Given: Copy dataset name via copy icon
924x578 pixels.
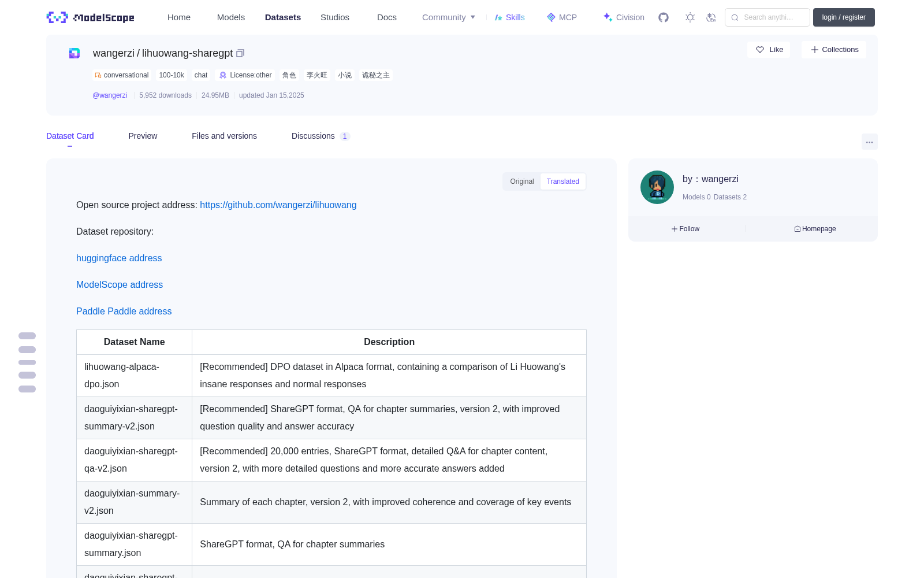Looking at the screenshot, I should point(240,53).
